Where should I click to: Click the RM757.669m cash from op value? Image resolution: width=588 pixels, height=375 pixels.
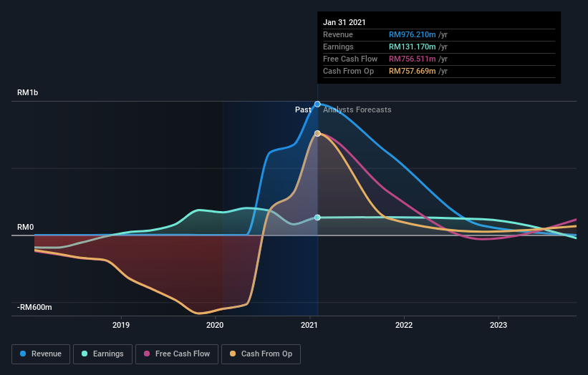tap(412, 71)
